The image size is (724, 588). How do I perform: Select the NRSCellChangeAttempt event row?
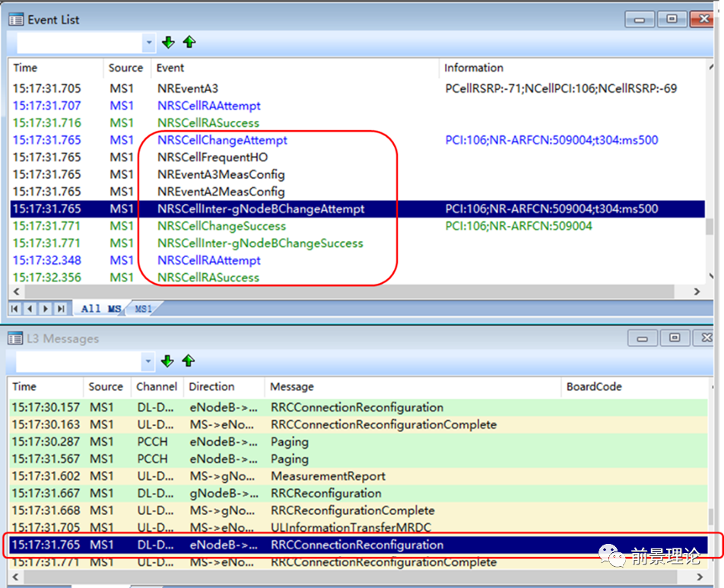[x=357, y=140]
